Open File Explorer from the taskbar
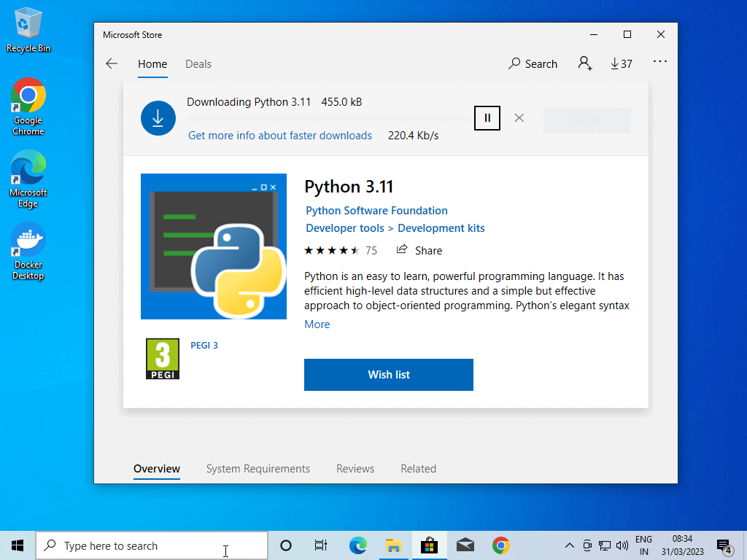Viewport: 747px width, 560px height. click(393, 545)
